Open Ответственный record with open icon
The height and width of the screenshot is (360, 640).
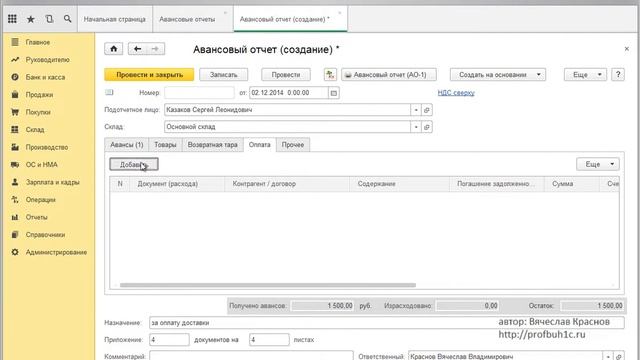coord(619,356)
